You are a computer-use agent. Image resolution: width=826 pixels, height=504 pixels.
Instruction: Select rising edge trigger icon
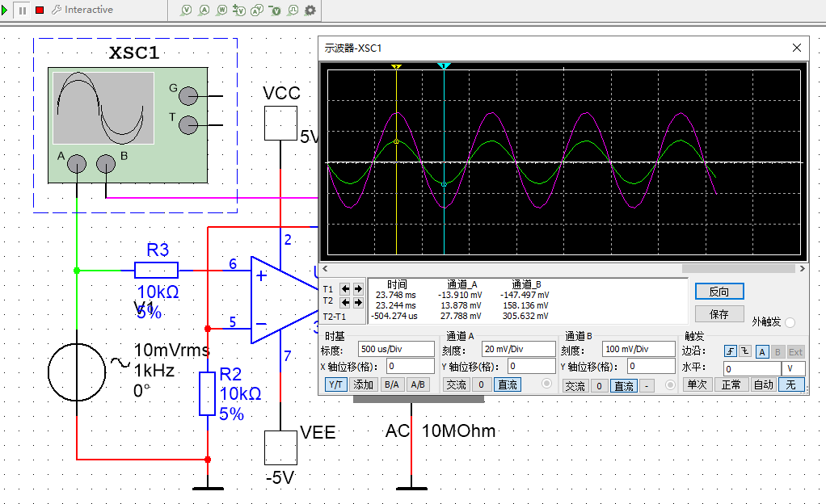click(x=730, y=351)
